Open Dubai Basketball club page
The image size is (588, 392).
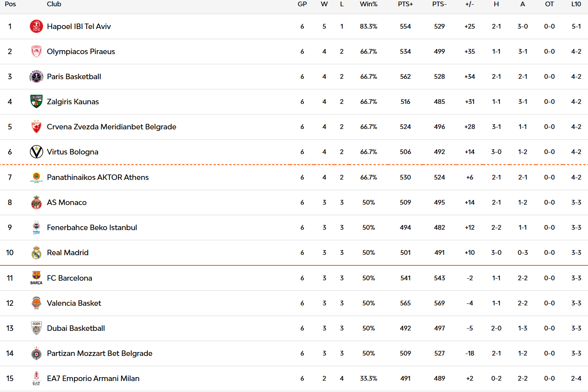point(76,328)
